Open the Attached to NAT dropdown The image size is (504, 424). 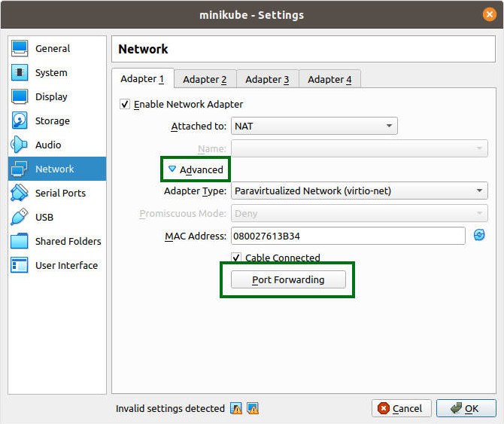(x=314, y=126)
